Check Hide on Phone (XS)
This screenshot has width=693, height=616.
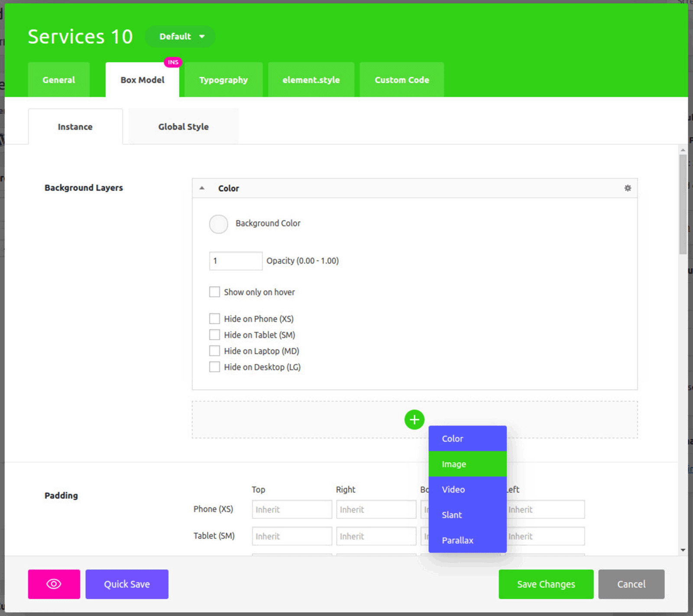click(214, 319)
